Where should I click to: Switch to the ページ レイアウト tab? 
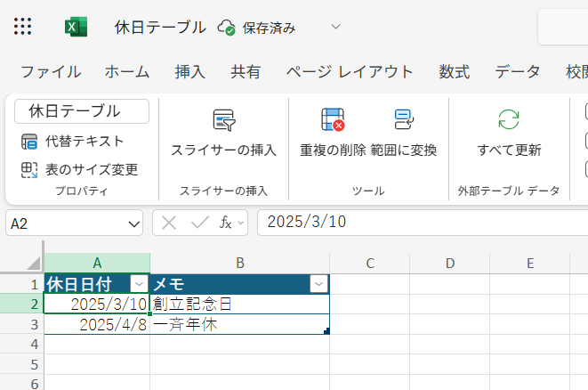[350, 72]
